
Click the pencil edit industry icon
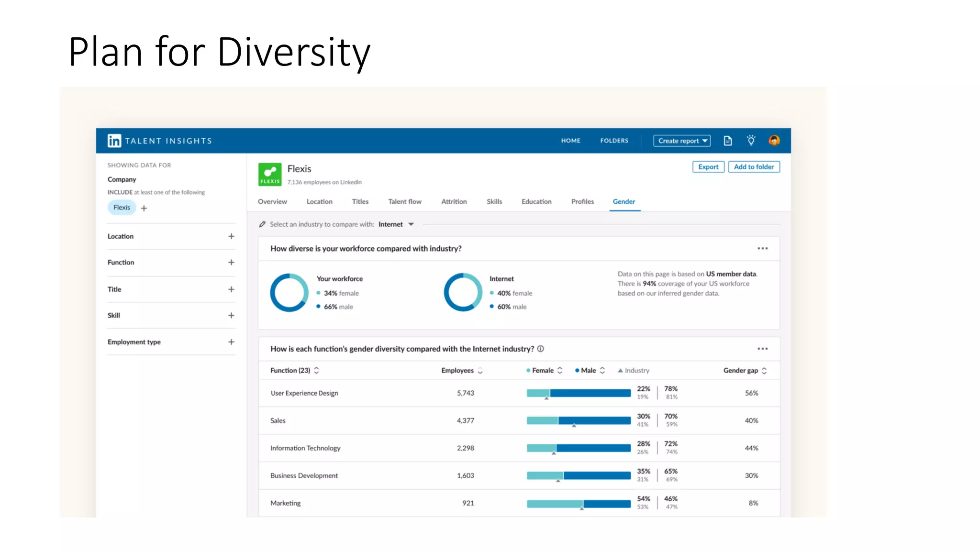[x=262, y=224]
